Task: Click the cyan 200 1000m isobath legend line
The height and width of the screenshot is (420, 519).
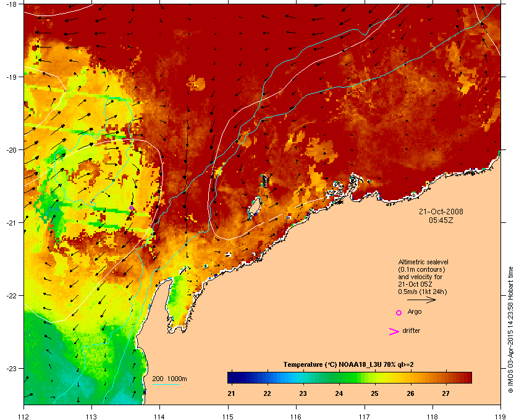Action: pyautogui.click(x=166, y=384)
